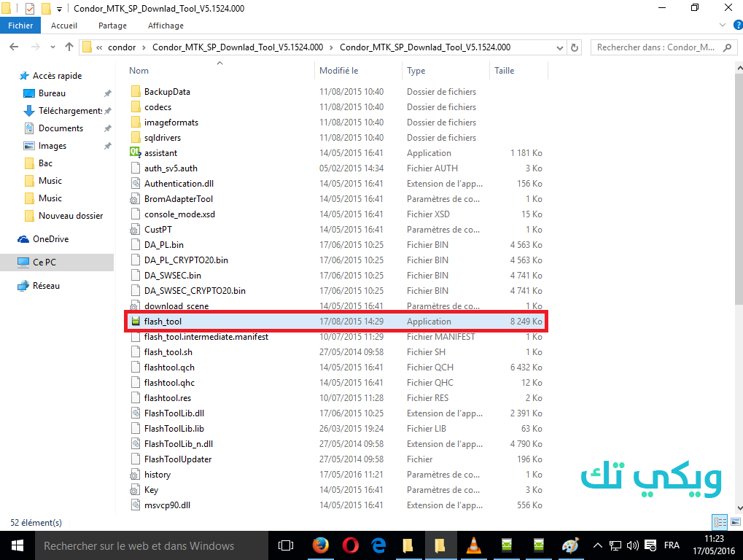Screen dimensions: 743x560
Task: Select the codecs folder icon
Action: tap(136, 107)
